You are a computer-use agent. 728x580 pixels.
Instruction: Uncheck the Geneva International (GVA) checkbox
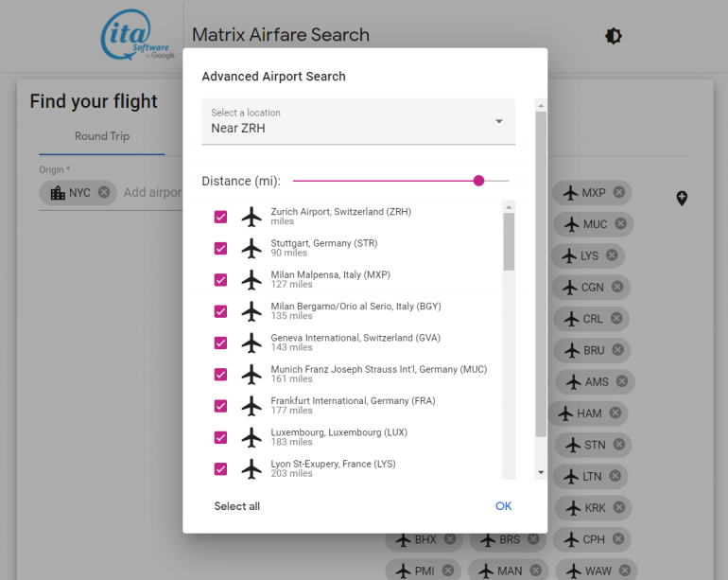(x=221, y=343)
